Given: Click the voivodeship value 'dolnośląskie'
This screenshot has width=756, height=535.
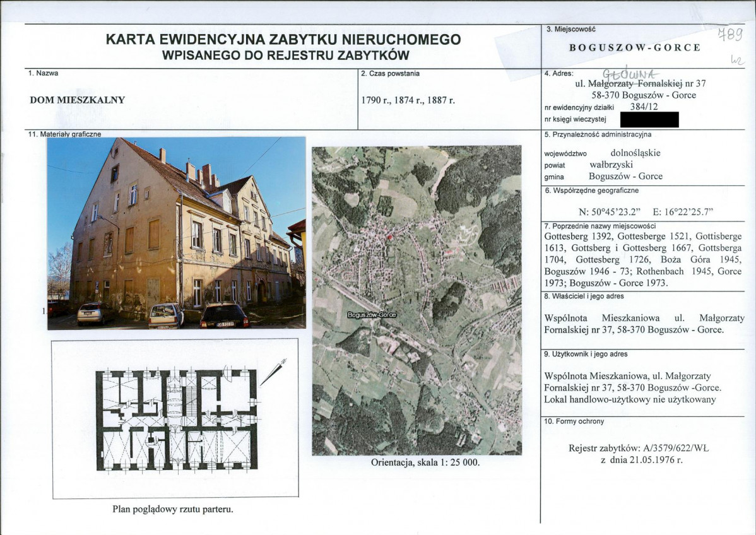Looking at the screenshot, I should point(635,153).
